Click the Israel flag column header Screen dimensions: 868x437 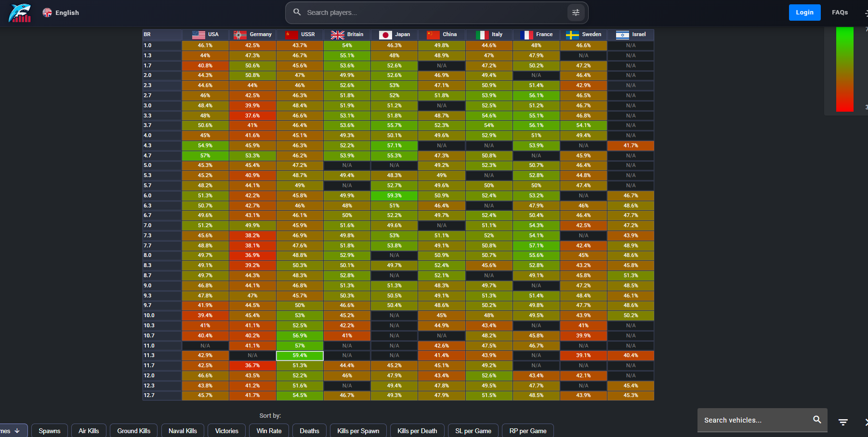click(631, 35)
